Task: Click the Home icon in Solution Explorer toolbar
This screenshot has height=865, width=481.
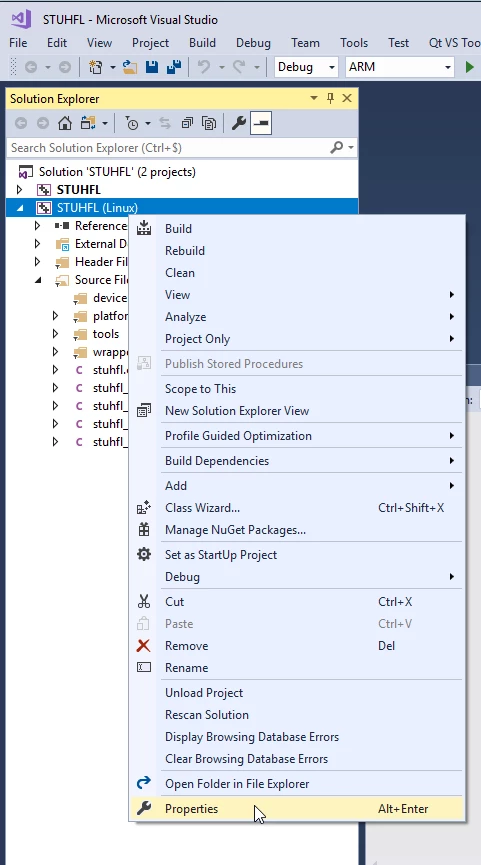Action: (65, 123)
